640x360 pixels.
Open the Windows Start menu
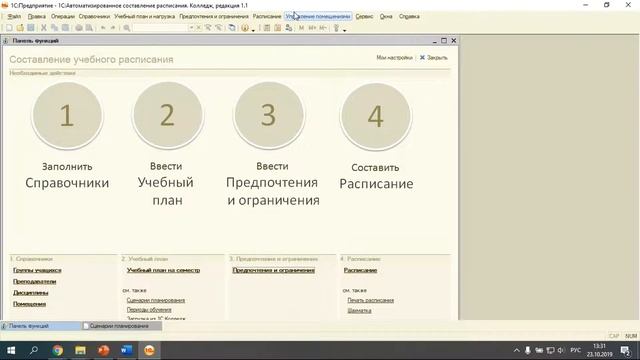coord(11,350)
